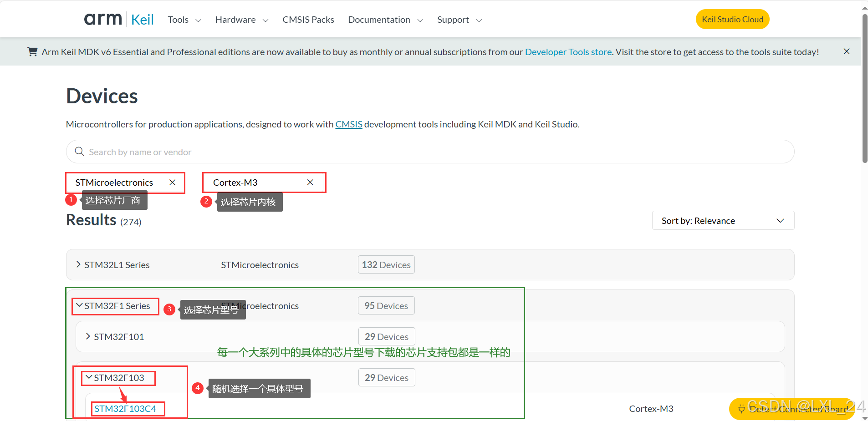Click the Tools menu chevron

(x=198, y=20)
